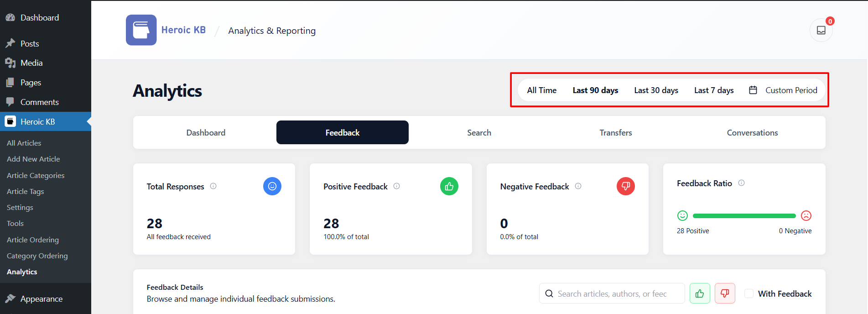Click the calendar icon beside Custom Period

[753, 90]
